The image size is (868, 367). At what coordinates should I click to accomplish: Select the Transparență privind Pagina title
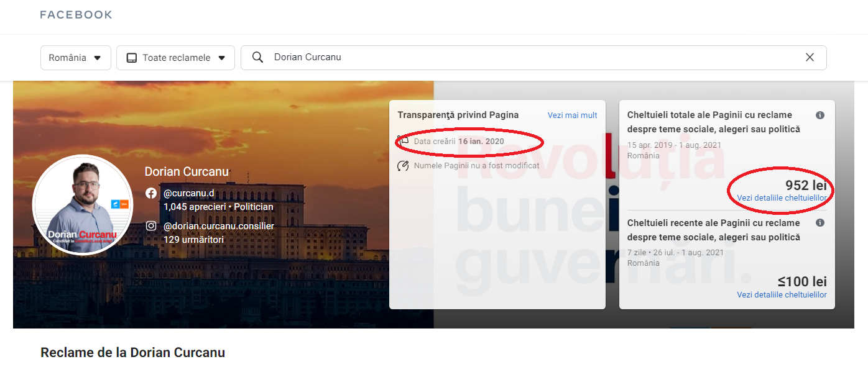coord(458,115)
